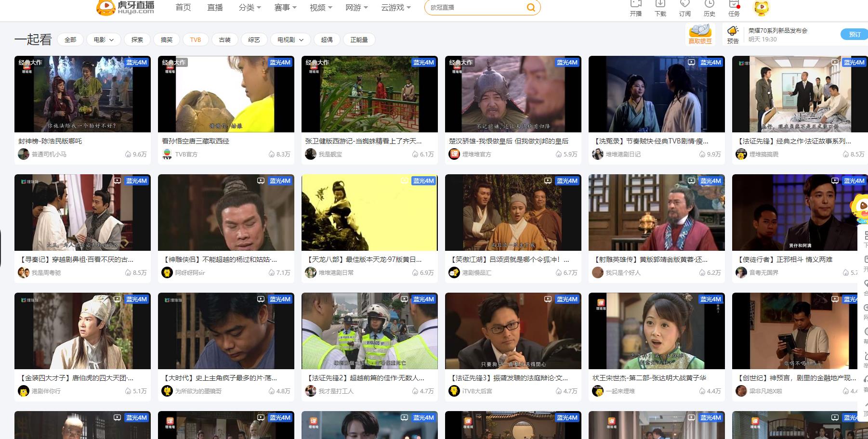Open 【天龙八部】 yellow video thumbnail
Image resolution: width=868 pixels, height=439 pixels.
click(x=369, y=212)
